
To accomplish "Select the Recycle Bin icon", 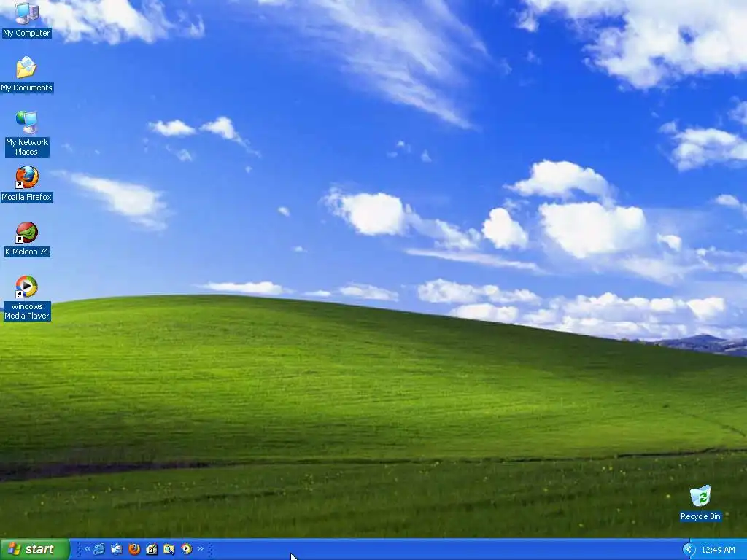I will pos(700,503).
